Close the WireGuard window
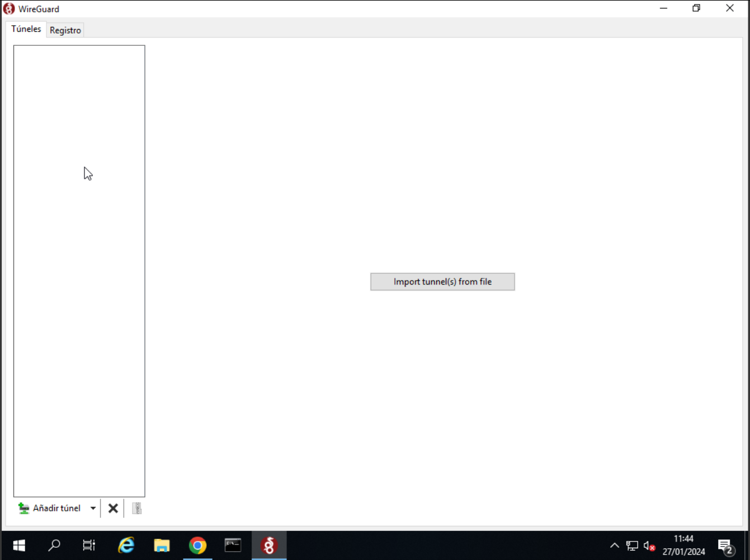This screenshot has height=560, width=750. 730,8
